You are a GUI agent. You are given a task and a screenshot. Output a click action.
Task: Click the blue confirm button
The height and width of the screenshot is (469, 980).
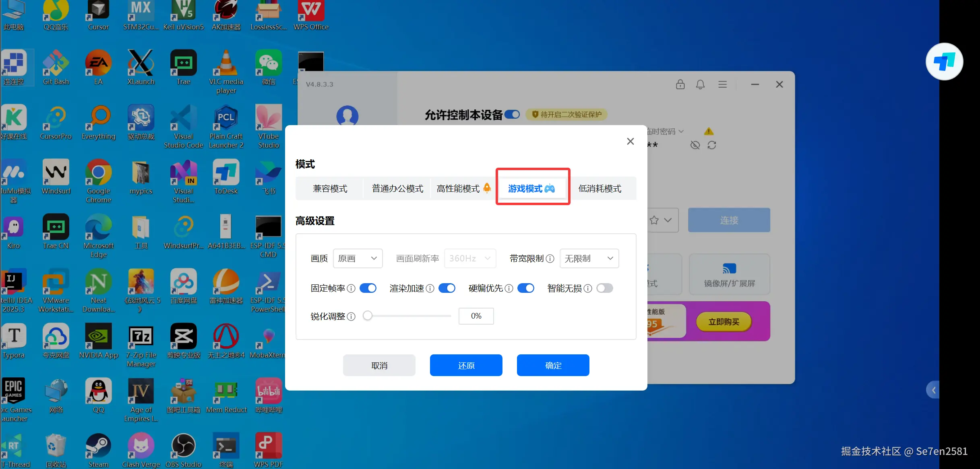point(553,366)
